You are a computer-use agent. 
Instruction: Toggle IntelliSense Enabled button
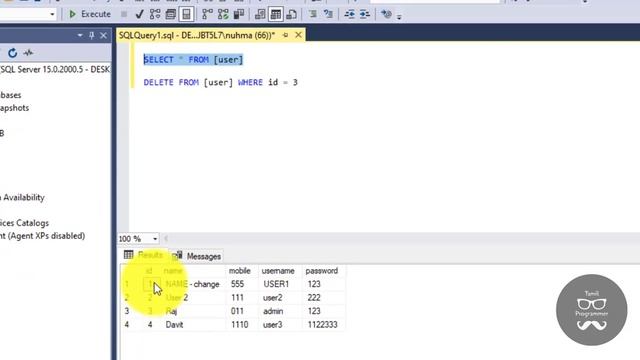pos(186,14)
